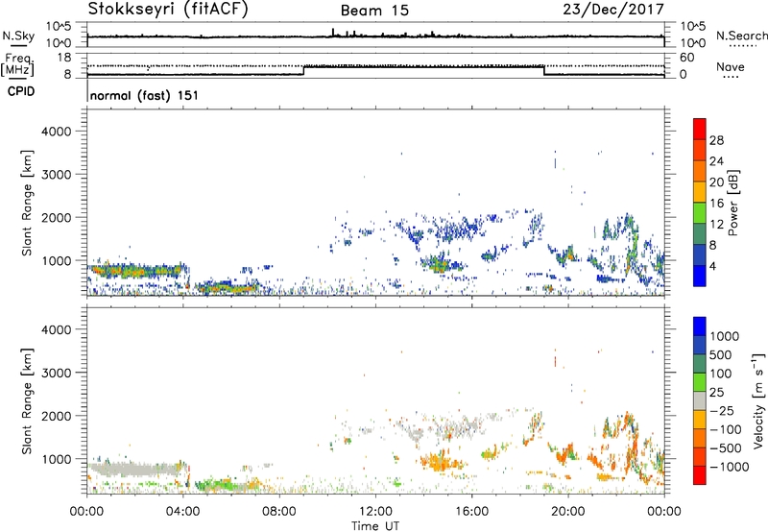The width and height of the screenshot is (768, 532).
Task: Click the 'Stokkseyri (fitACF)' title text
Action: [x=168, y=10]
